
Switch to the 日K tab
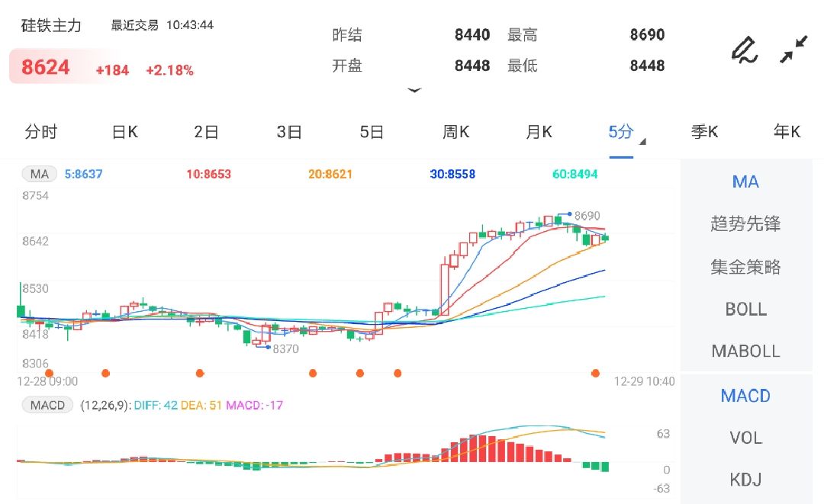(x=125, y=132)
